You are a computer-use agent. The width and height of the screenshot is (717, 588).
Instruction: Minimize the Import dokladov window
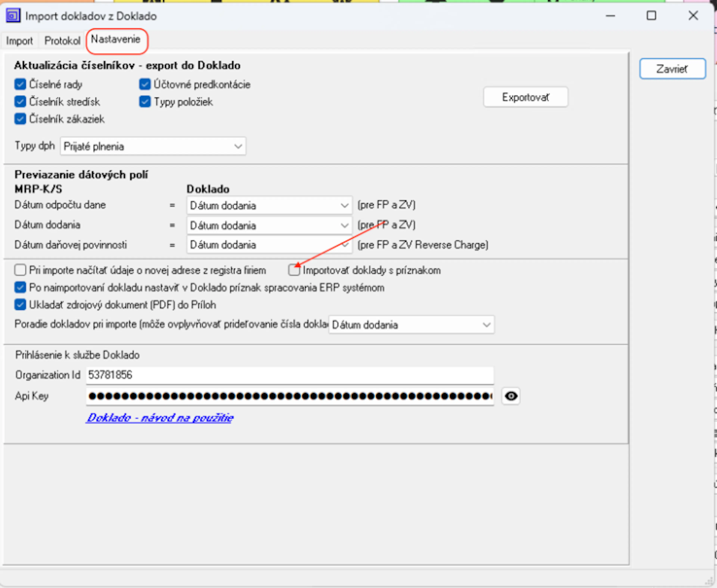click(x=610, y=16)
